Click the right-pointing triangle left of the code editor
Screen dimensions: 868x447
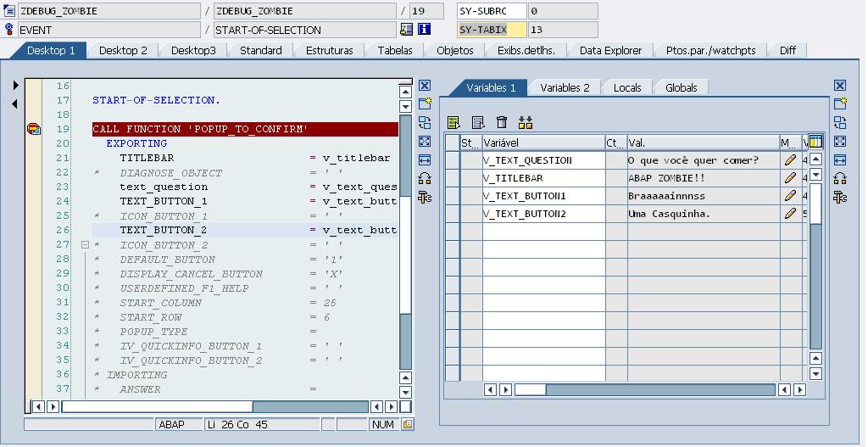pos(15,86)
